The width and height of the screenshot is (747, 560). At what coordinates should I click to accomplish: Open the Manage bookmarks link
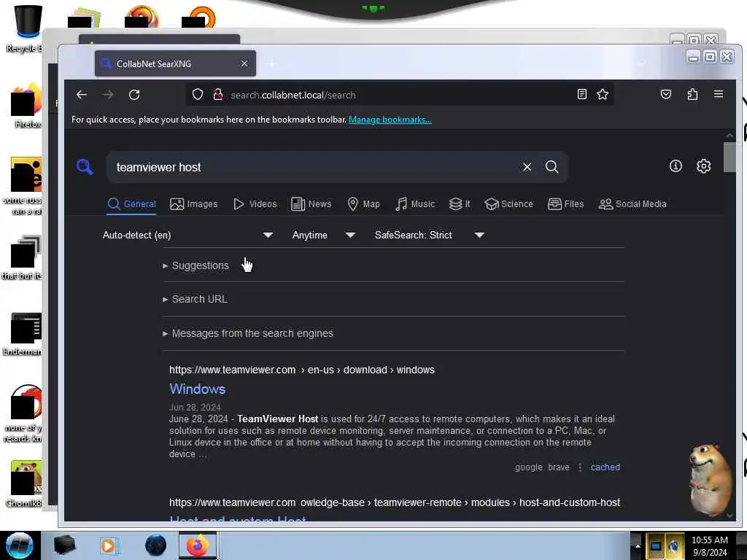[x=390, y=120]
